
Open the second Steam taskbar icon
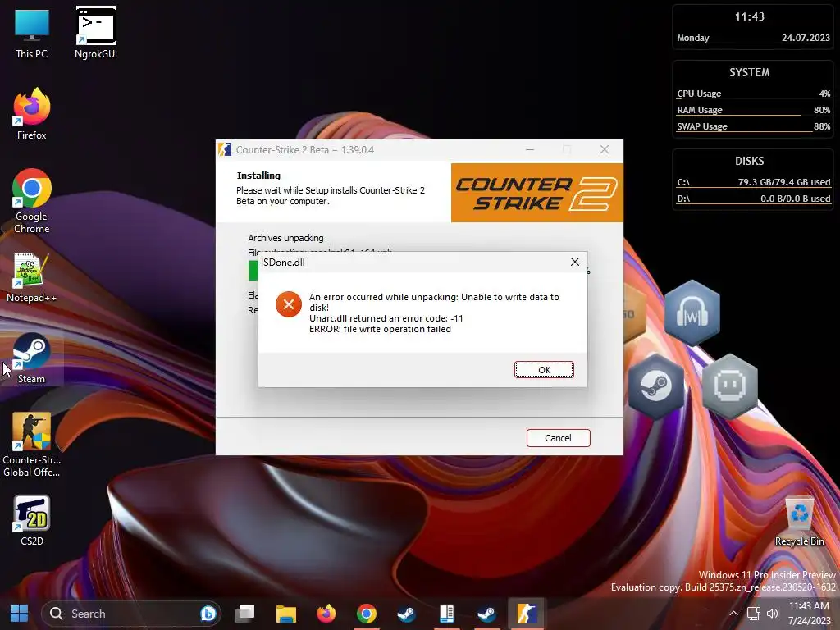tap(486, 614)
